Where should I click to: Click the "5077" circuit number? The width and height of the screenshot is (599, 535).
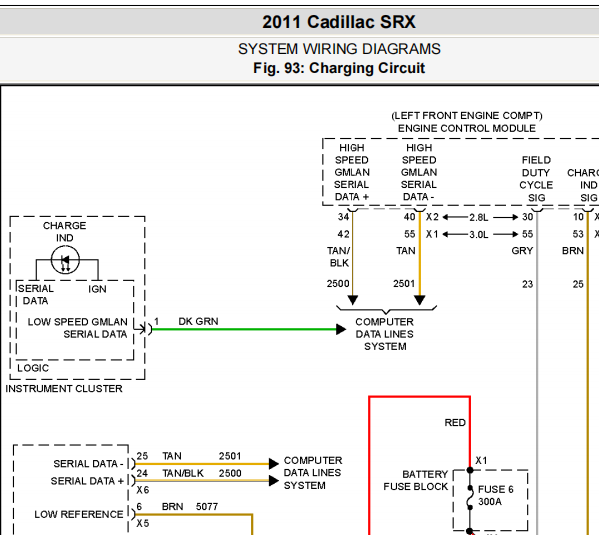point(207,507)
